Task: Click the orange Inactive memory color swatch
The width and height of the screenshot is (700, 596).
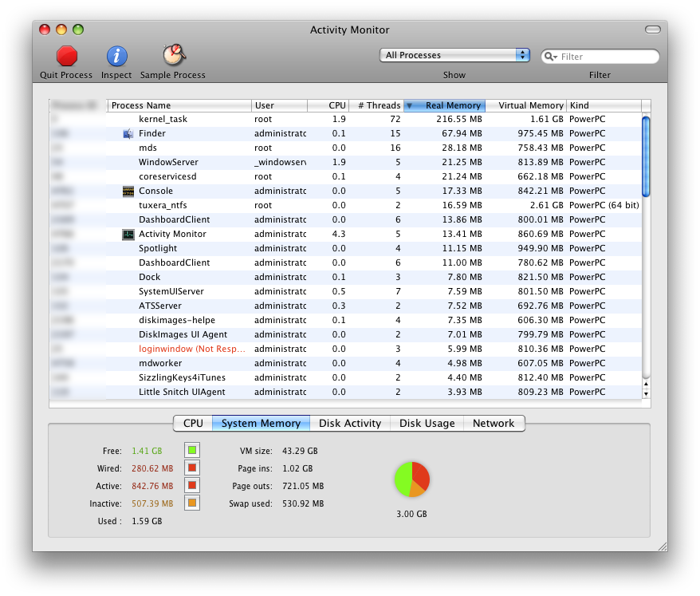Action: pyautogui.click(x=192, y=503)
